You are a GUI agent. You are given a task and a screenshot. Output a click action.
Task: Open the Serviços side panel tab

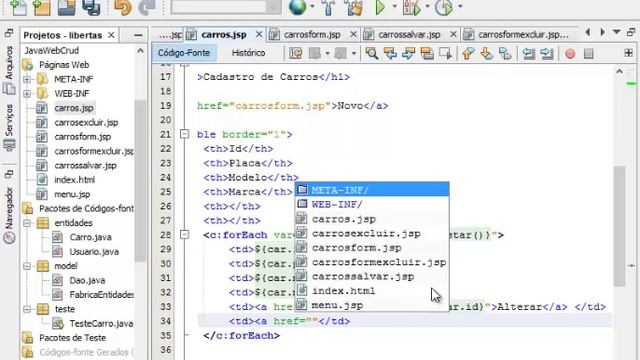click(9, 127)
